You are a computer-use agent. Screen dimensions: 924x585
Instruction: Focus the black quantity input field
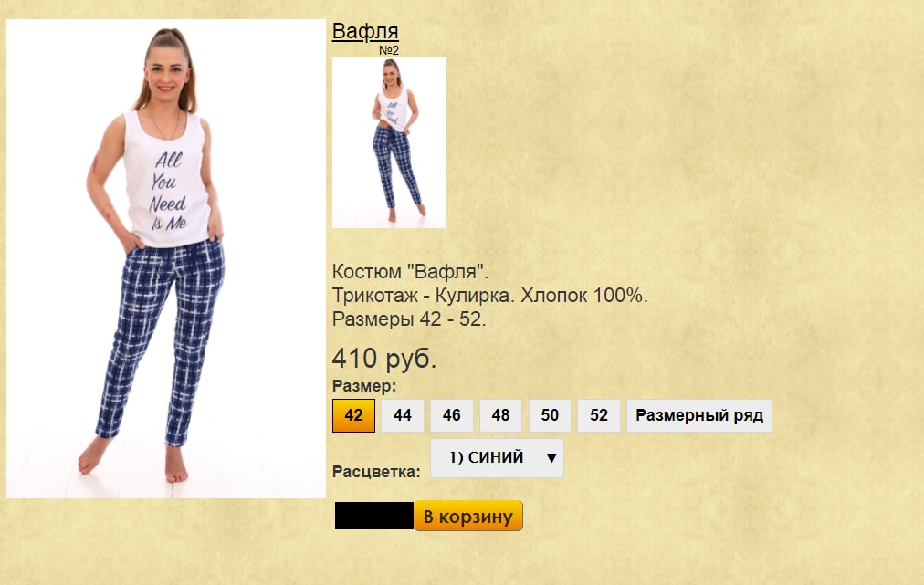tap(374, 516)
